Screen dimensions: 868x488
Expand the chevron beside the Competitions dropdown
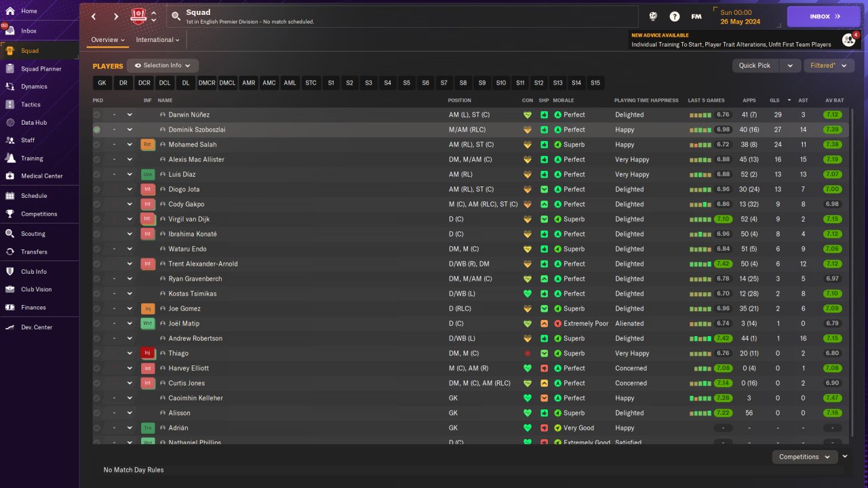(845, 457)
